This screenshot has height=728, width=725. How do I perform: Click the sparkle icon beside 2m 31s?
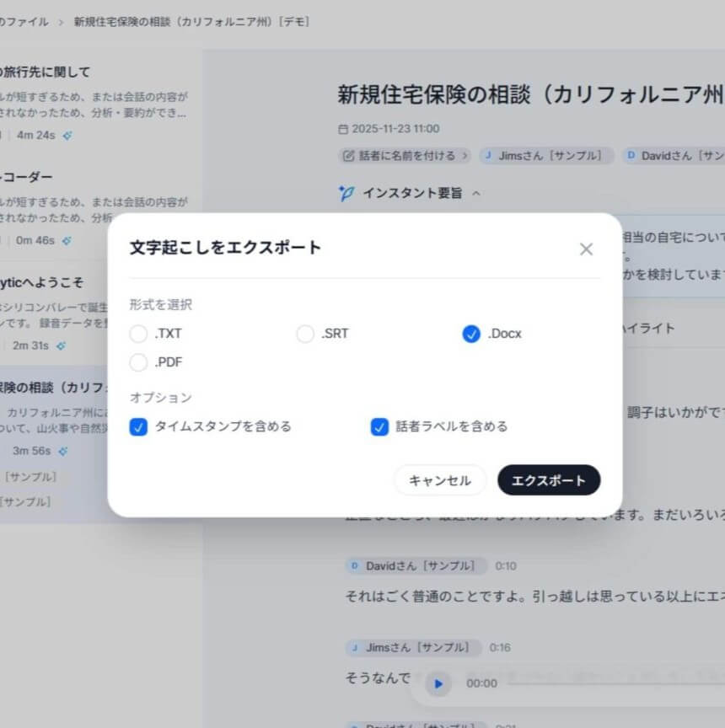tap(61, 346)
